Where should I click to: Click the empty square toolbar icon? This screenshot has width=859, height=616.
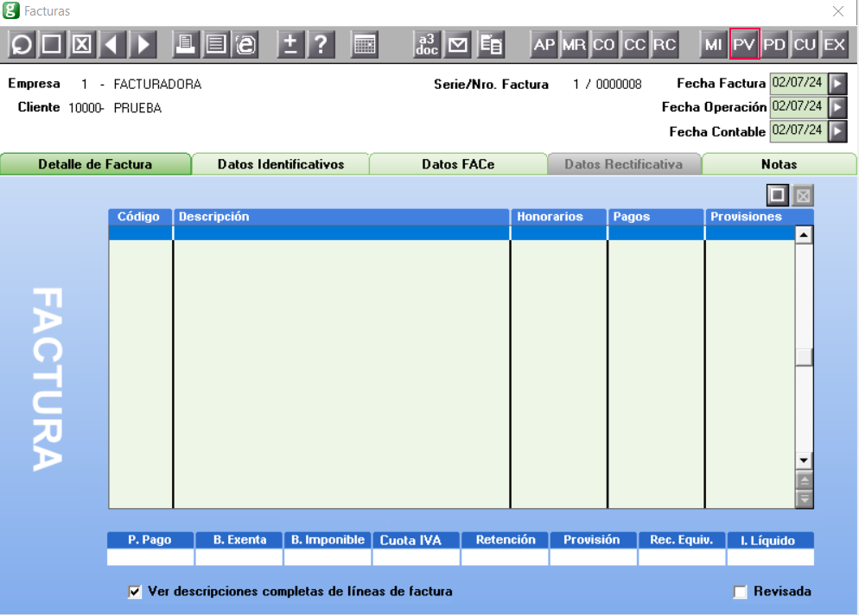(x=52, y=44)
